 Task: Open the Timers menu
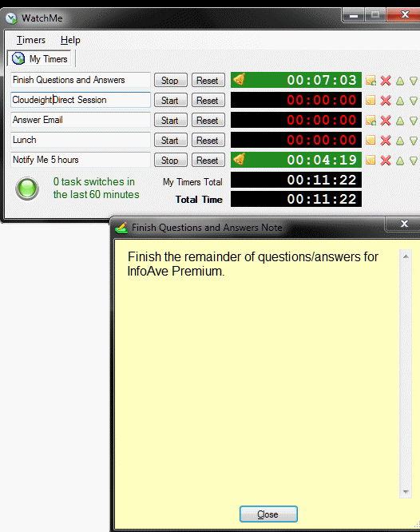point(31,40)
